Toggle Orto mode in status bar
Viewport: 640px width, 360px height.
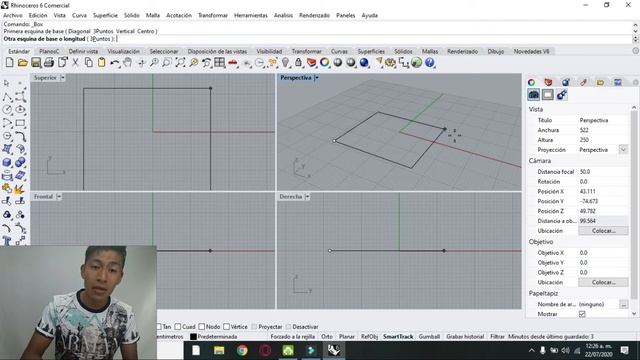[327, 336]
